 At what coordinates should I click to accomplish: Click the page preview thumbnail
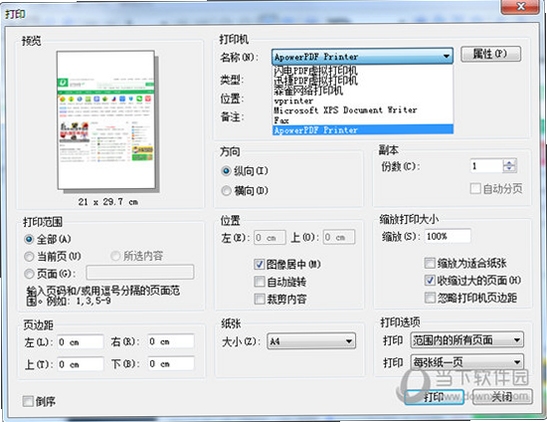tap(106, 120)
